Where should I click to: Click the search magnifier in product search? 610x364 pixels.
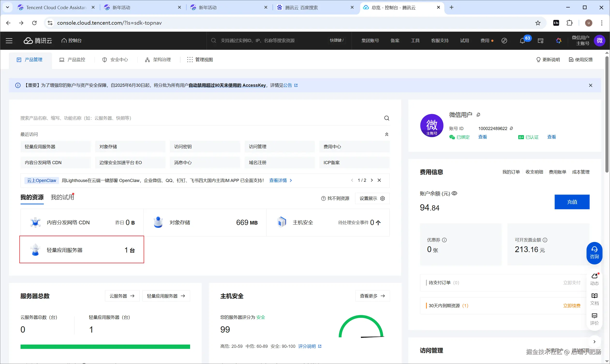pos(387,118)
